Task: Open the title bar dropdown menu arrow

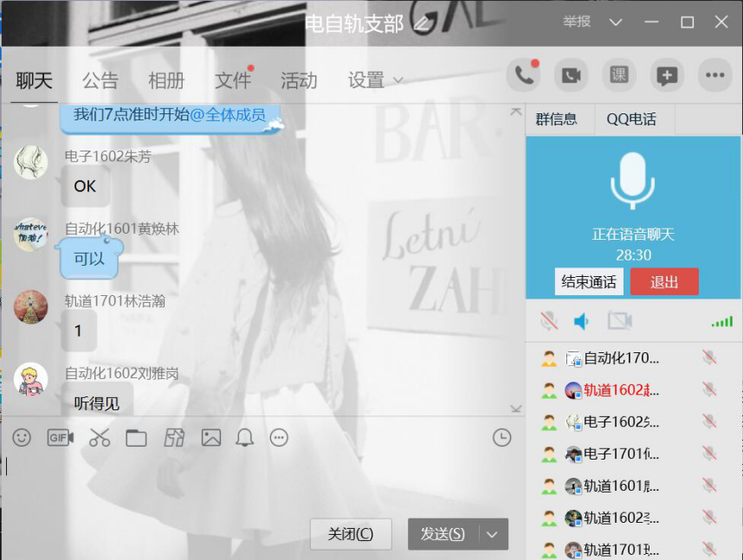Action: (616, 23)
